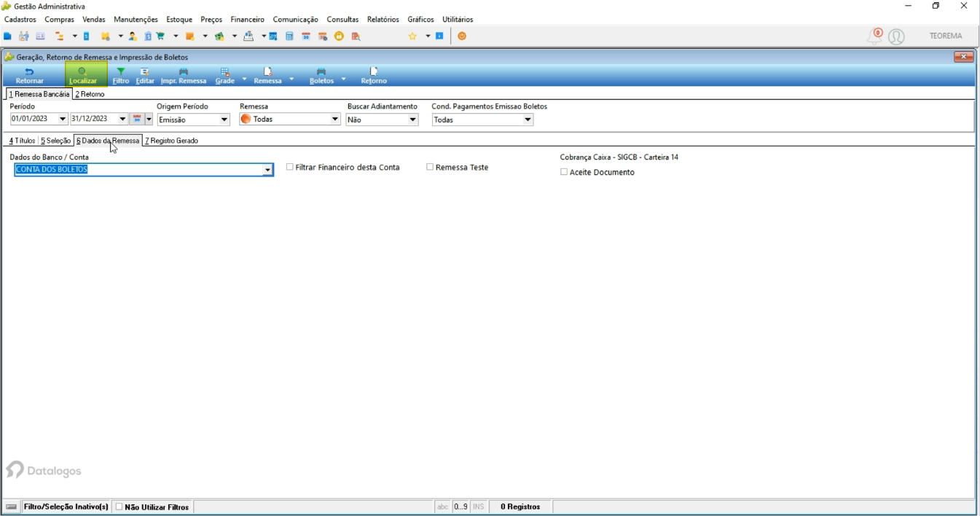980x516 pixels.
Task: Open the Cadastros menu
Action: [x=20, y=20]
